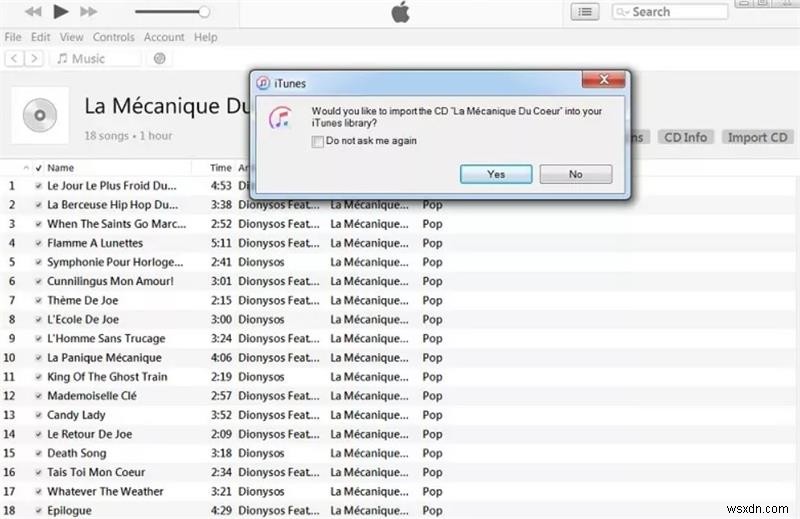Click the CD disc icon in toolbar
The width and height of the screenshot is (800, 519).
(159, 59)
